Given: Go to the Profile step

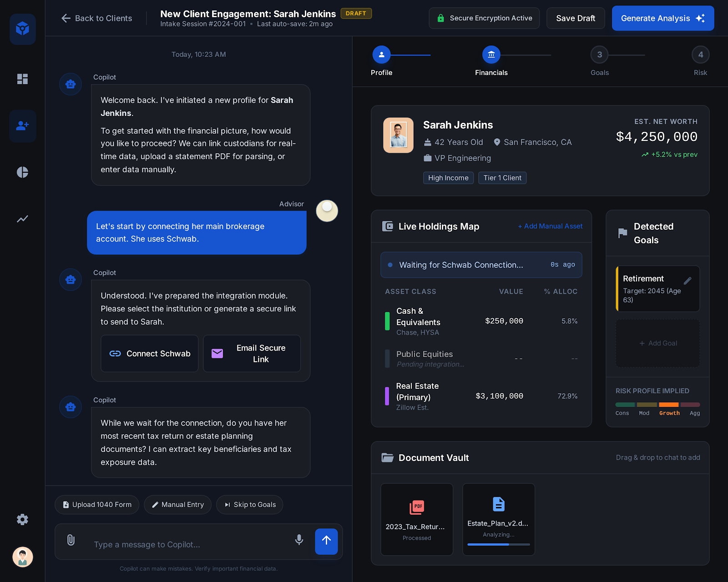Looking at the screenshot, I should (381, 55).
